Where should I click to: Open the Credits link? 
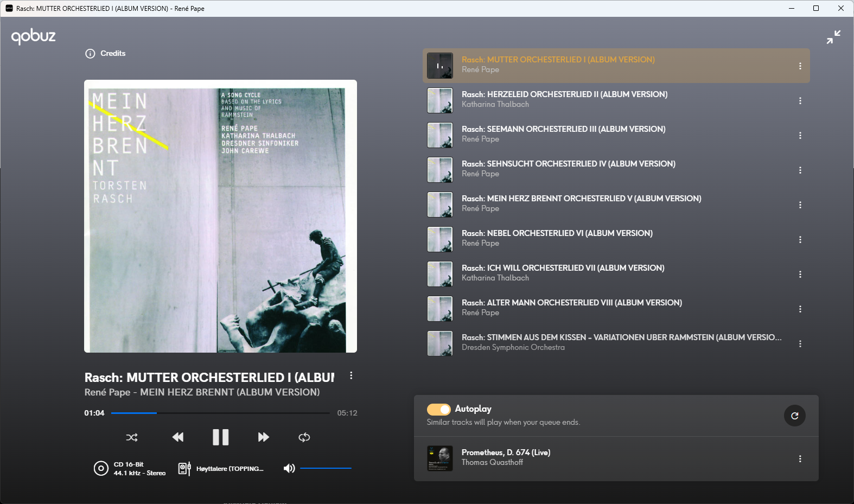[x=113, y=54]
